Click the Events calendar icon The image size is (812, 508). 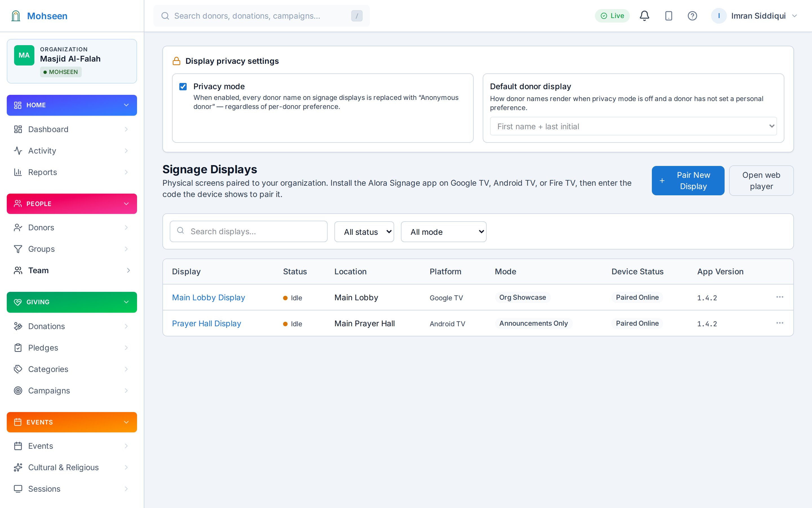coord(18,446)
